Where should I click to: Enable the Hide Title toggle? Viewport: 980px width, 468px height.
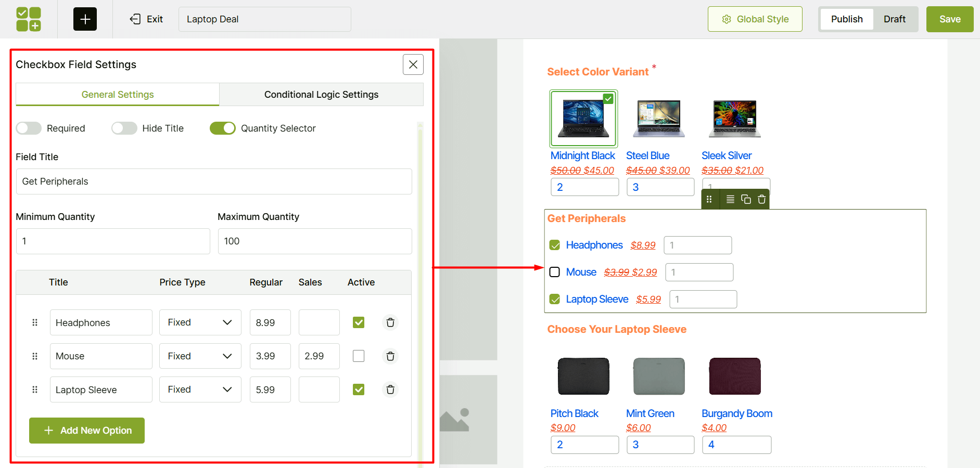(124, 128)
